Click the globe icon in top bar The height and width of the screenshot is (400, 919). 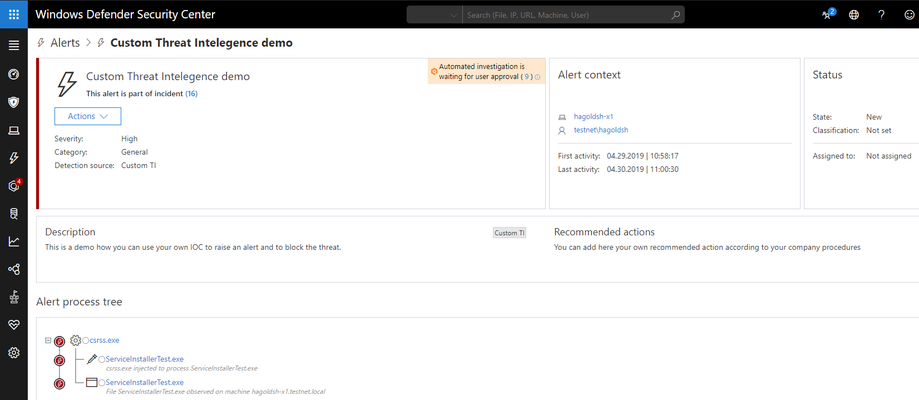click(x=854, y=15)
